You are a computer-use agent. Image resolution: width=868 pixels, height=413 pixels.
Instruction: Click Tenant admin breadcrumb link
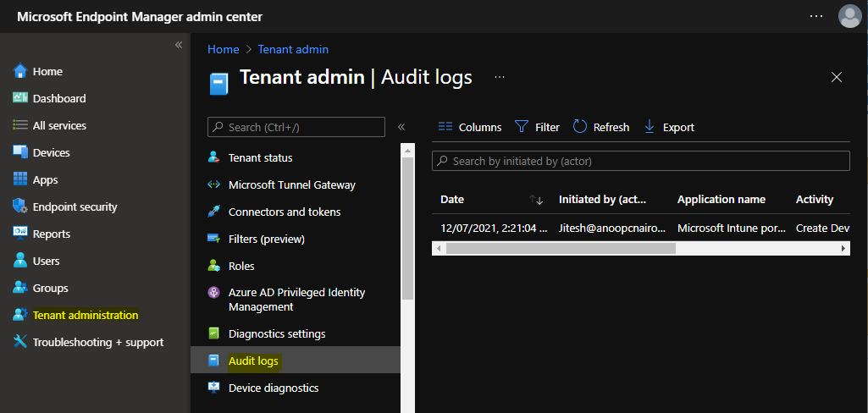[x=293, y=49]
